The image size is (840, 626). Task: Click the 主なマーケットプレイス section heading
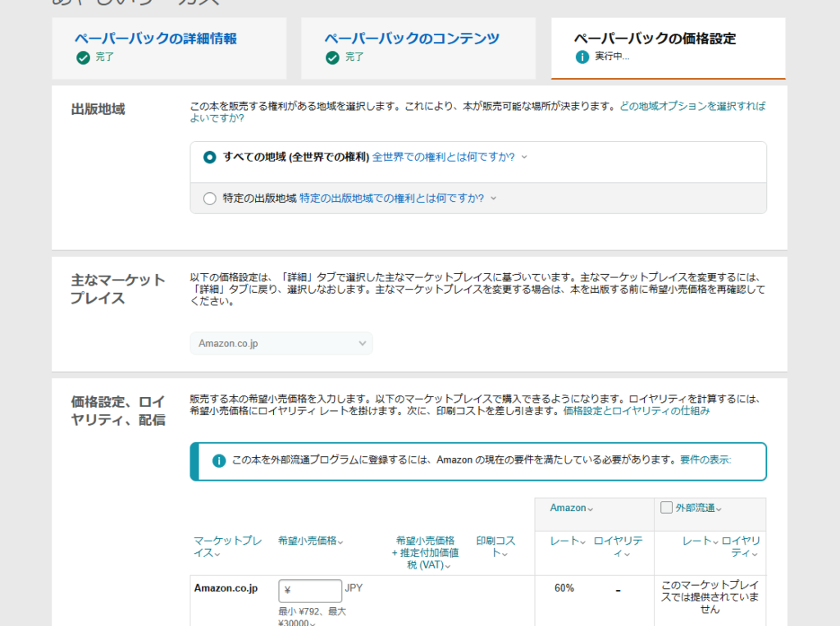[118, 289]
